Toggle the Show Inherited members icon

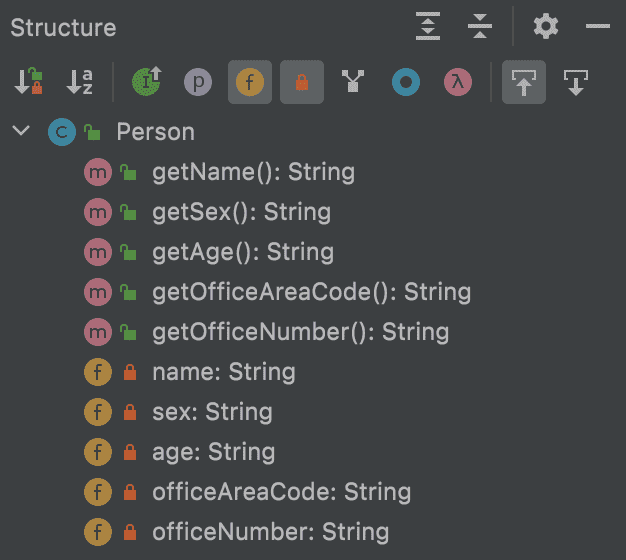point(147,83)
